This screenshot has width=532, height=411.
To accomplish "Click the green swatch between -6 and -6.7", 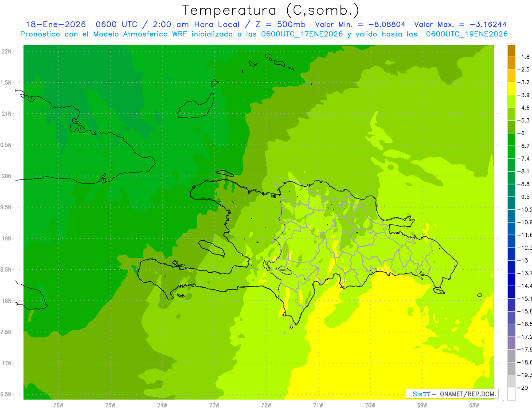I will click(511, 139).
